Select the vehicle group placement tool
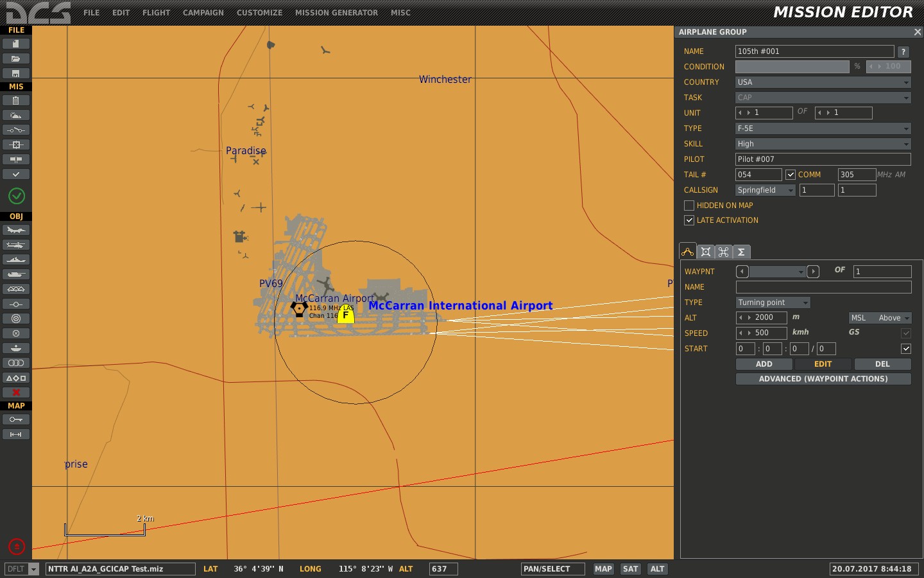Screen dimensions: 924x578 click(15, 274)
